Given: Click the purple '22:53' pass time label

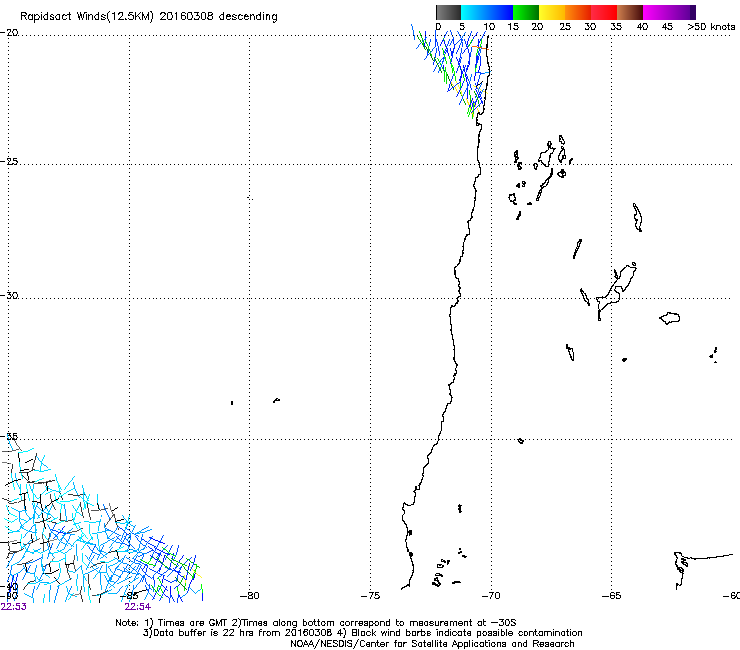Looking at the screenshot, I should 14,607.
